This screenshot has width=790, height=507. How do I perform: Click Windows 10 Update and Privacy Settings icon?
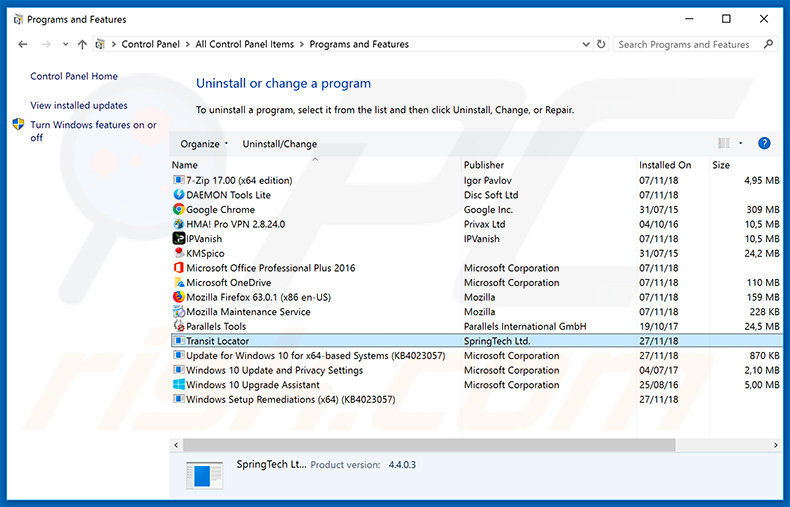point(178,370)
